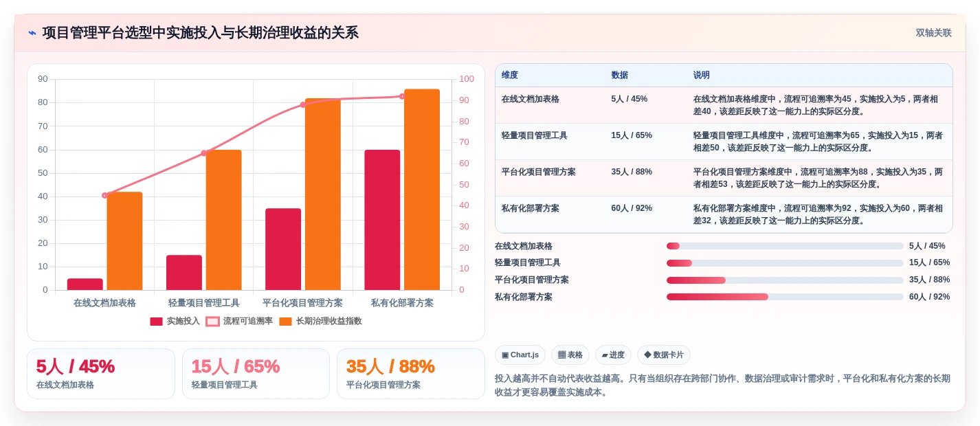
Task: Click the 双轴关联 label in the header
Action: [933, 33]
